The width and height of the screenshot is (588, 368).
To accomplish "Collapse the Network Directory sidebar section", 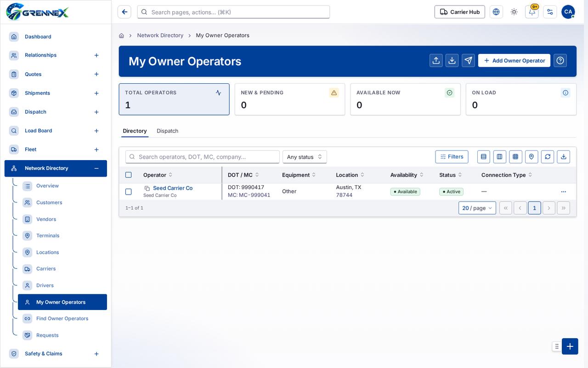I will click(x=96, y=168).
